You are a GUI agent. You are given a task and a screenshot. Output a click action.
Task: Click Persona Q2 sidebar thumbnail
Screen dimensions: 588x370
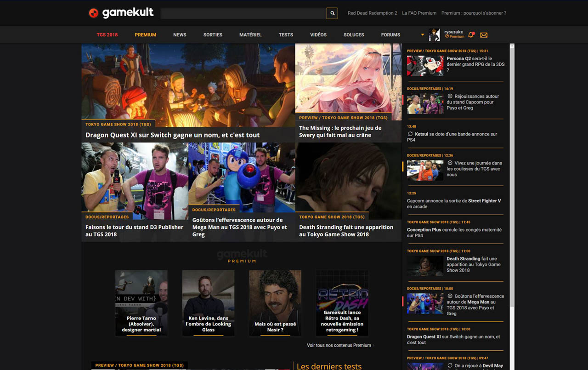click(425, 66)
